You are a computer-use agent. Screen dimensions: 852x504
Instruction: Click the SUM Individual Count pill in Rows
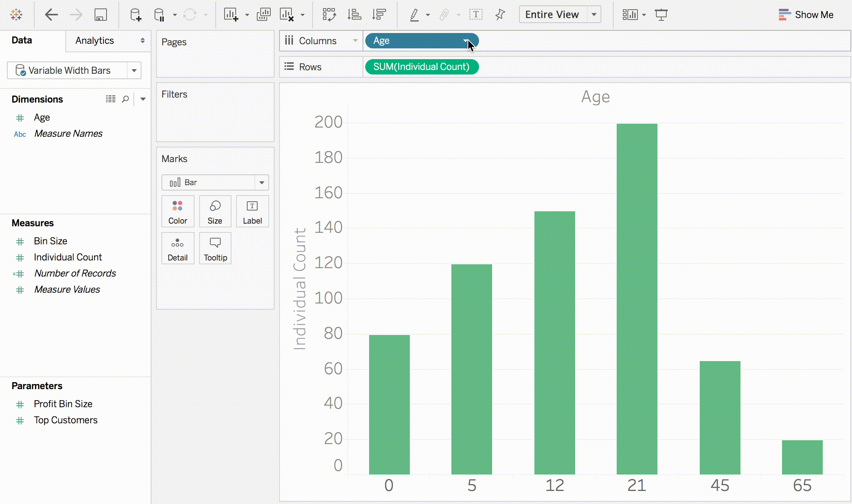click(421, 66)
